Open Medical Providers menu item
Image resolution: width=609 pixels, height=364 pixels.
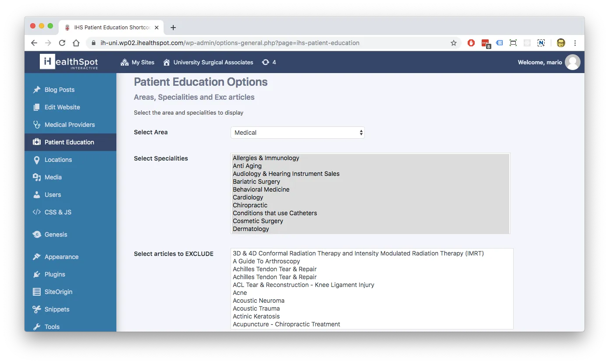point(70,125)
